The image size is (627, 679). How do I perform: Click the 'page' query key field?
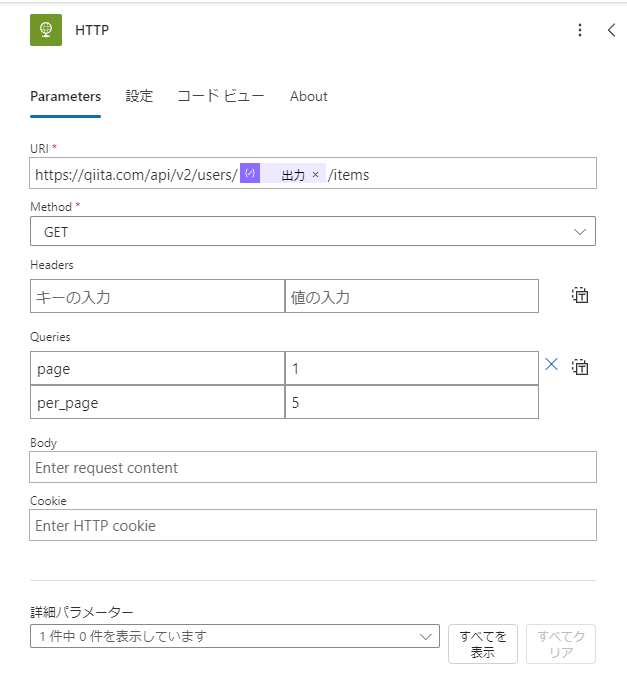pos(157,368)
